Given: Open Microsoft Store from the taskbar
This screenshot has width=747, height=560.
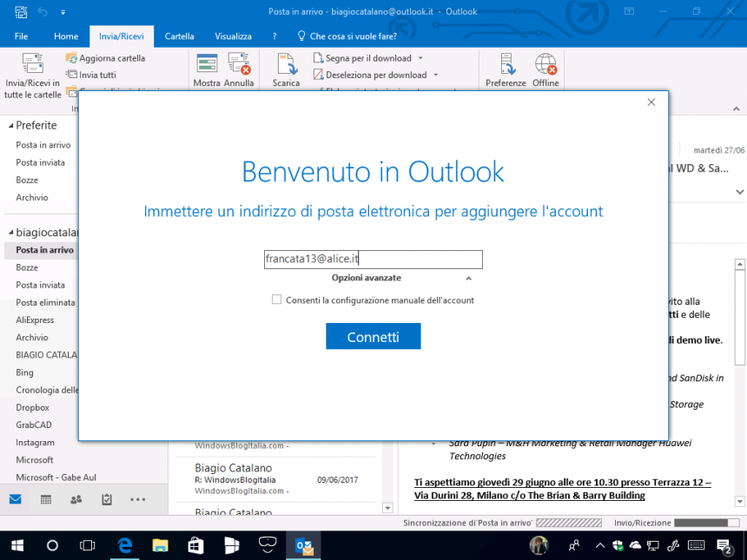Looking at the screenshot, I should [195, 546].
